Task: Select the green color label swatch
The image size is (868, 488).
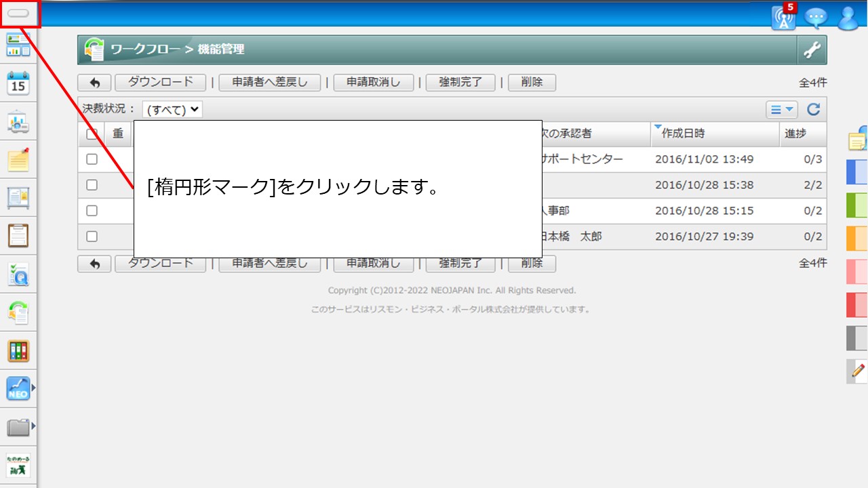Action: tap(856, 205)
